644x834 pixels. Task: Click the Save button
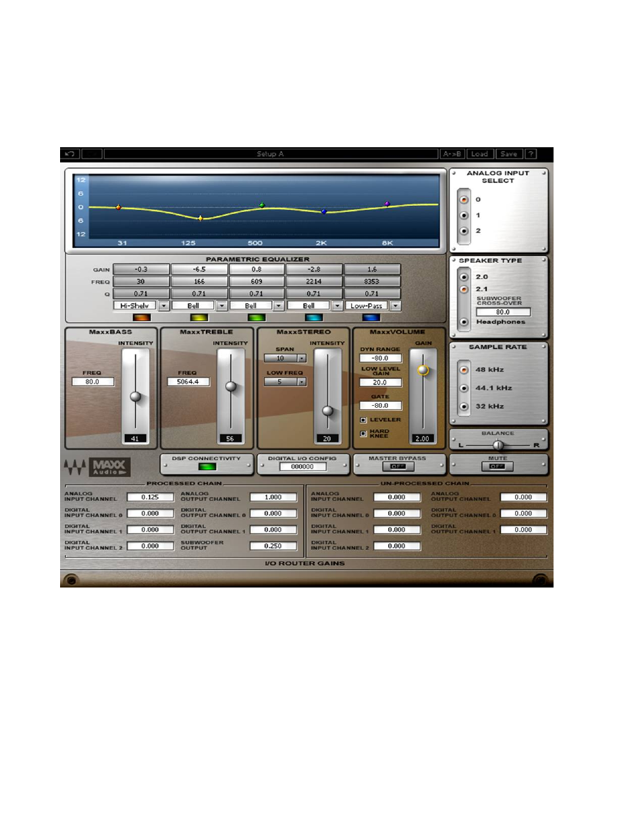tap(509, 154)
